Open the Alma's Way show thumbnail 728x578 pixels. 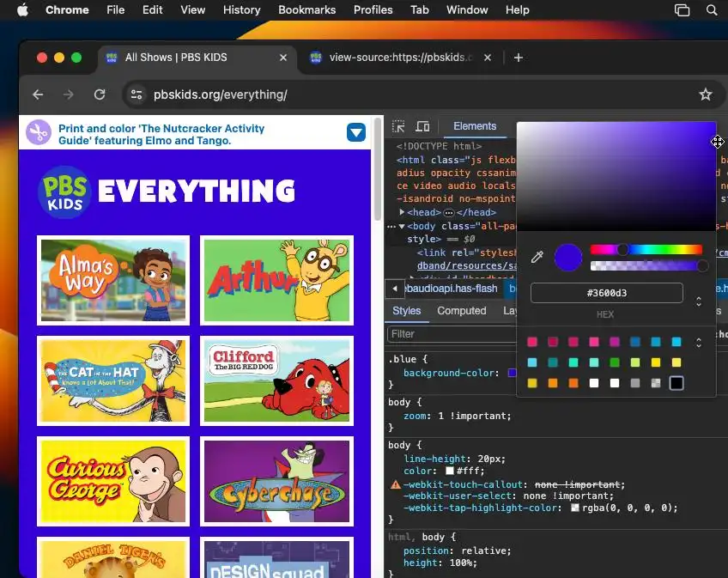click(113, 281)
